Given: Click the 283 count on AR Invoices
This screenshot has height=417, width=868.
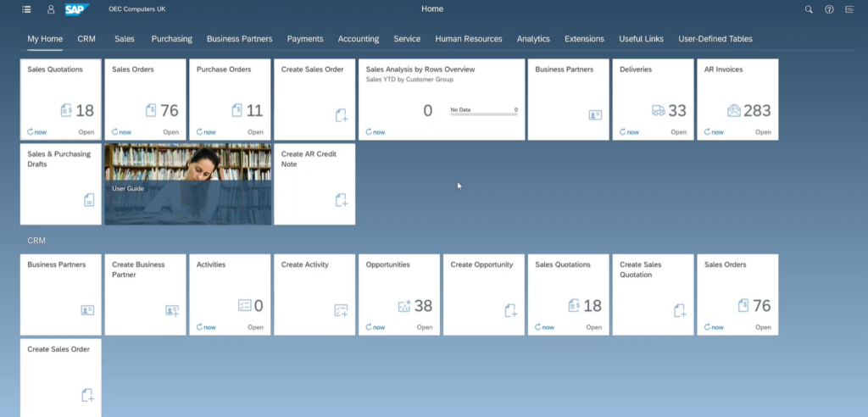Looking at the screenshot, I should [x=757, y=111].
